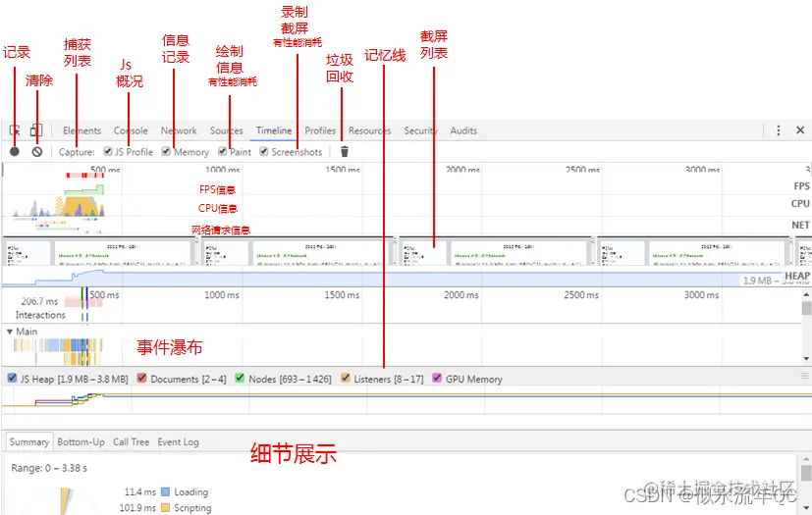Click the inspect element pointer icon
This screenshot has height=515, width=812.
coord(15,130)
